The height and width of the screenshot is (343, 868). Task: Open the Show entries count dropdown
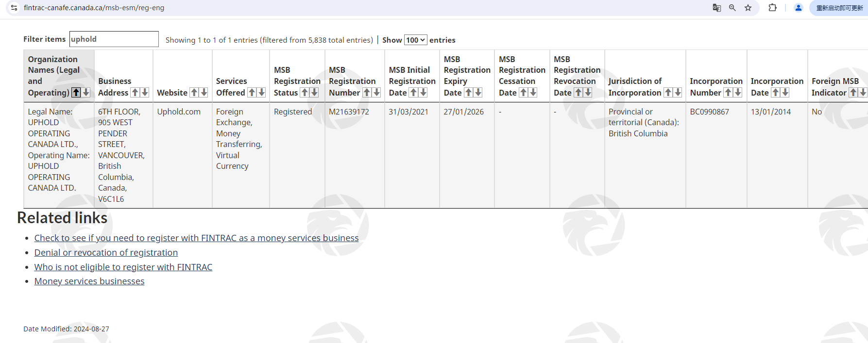[415, 40]
